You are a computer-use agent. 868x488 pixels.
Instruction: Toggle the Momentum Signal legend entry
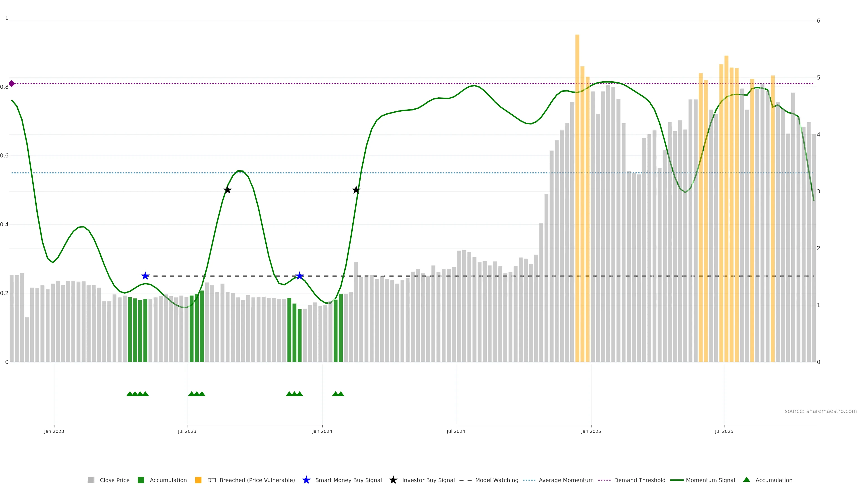[x=710, y=480]
